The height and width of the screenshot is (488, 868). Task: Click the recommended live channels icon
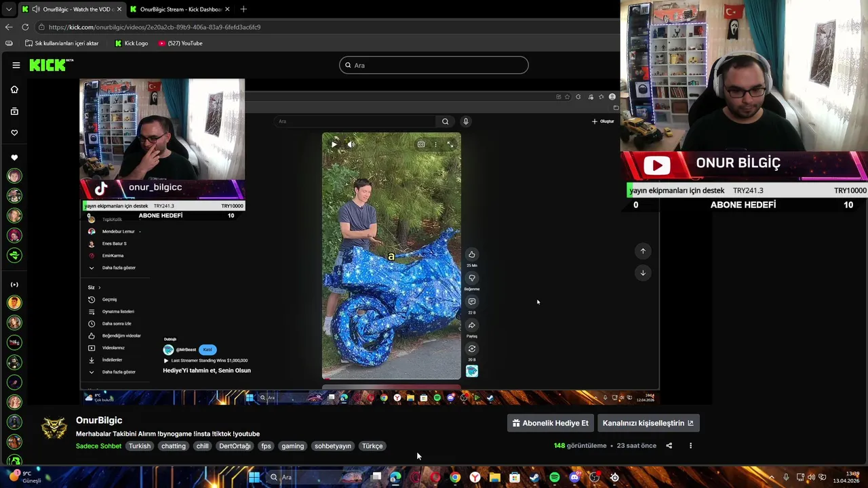[14, 285]
